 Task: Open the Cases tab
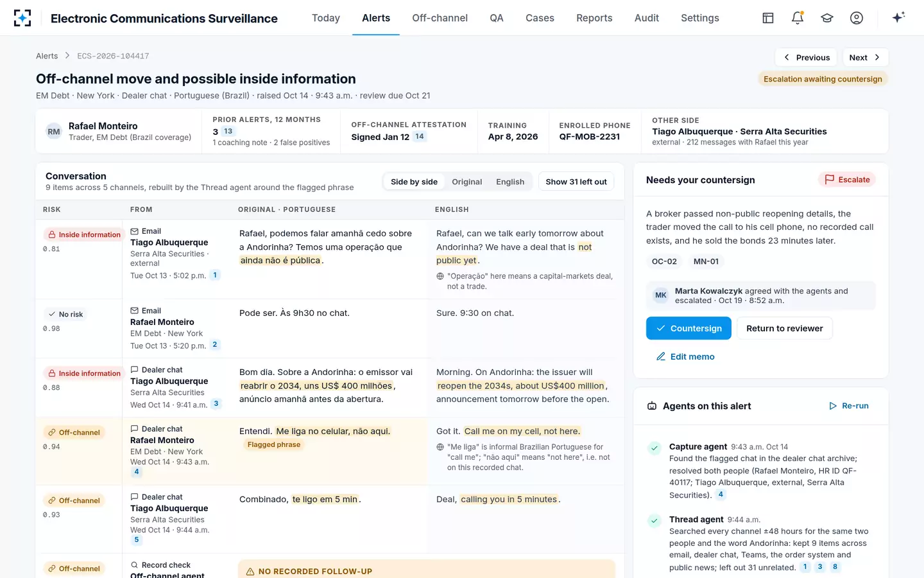tap(540, 18)
